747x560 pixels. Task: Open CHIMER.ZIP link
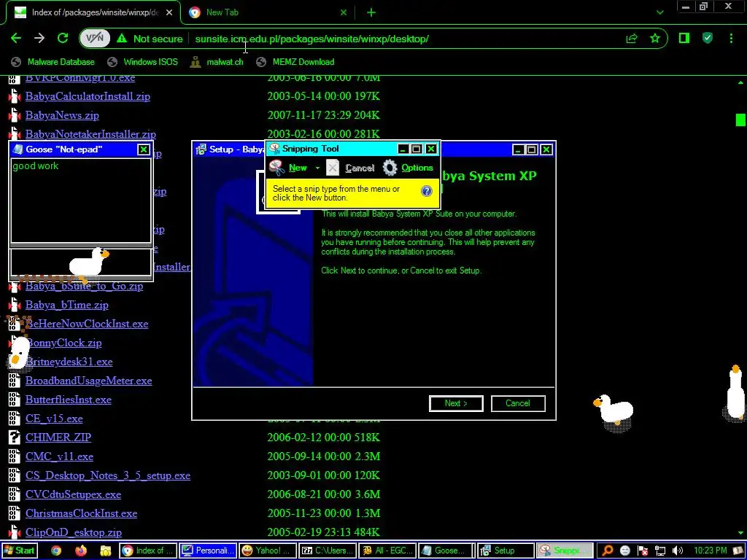(58, 437)
